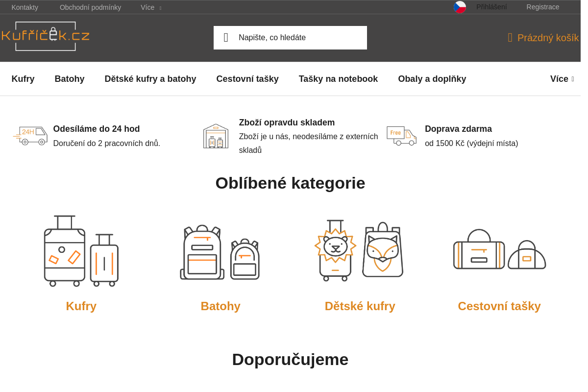The width and height of the screenshot is (588, 392).
Task: Open the orange Batohy category title
Action: (220, 306)
